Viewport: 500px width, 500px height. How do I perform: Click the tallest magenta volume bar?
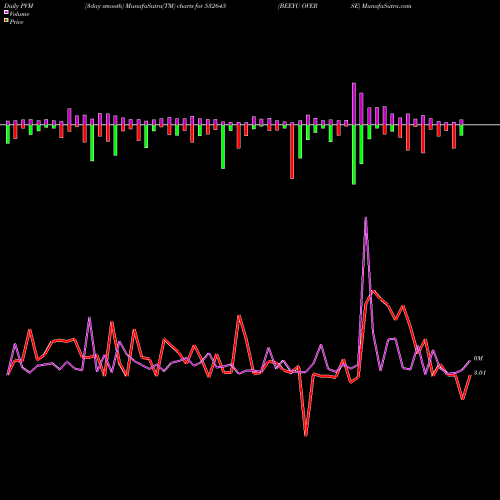(x=354, y=104)
